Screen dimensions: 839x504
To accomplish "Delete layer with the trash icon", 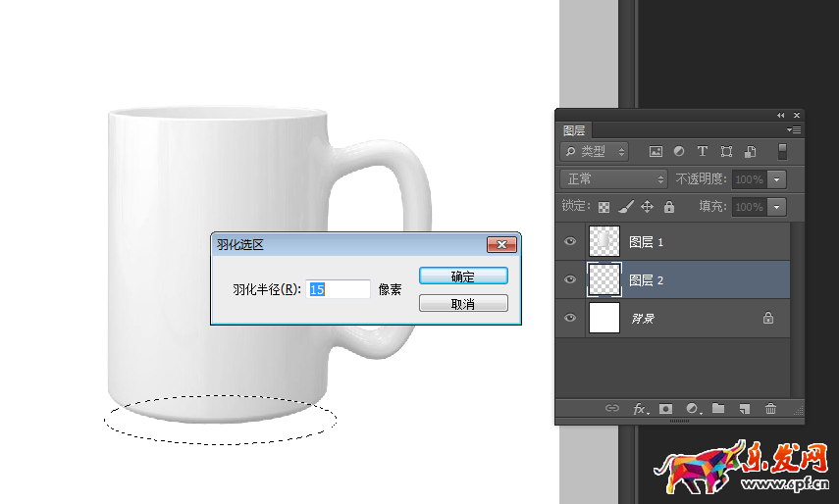I will 770,409.
